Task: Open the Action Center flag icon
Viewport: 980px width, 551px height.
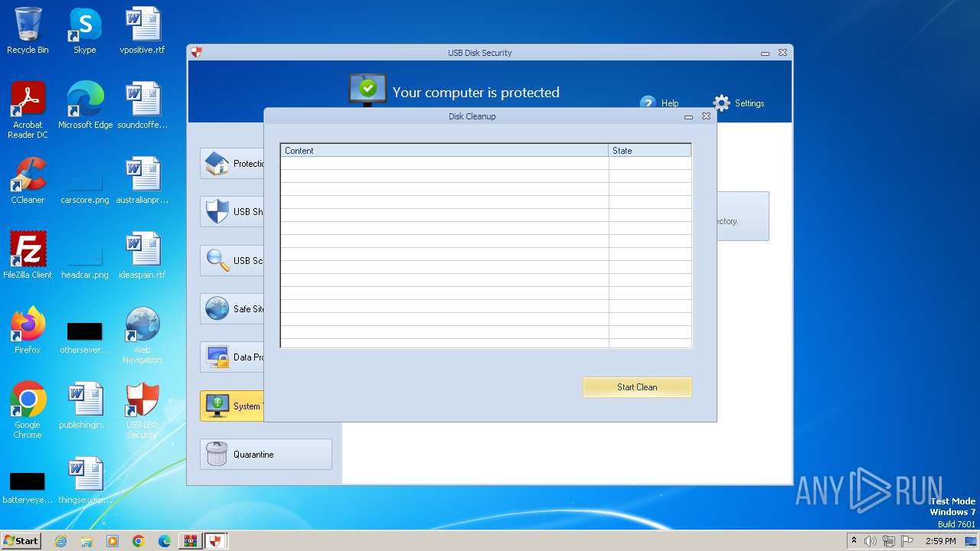Action: coord(907,541)
